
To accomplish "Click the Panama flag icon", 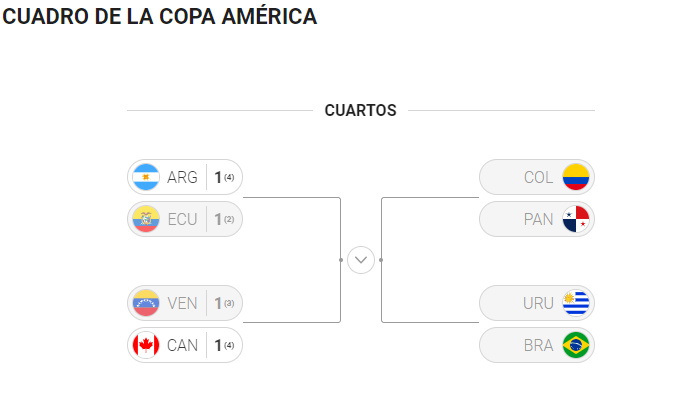I will click(x=576, y=219).
